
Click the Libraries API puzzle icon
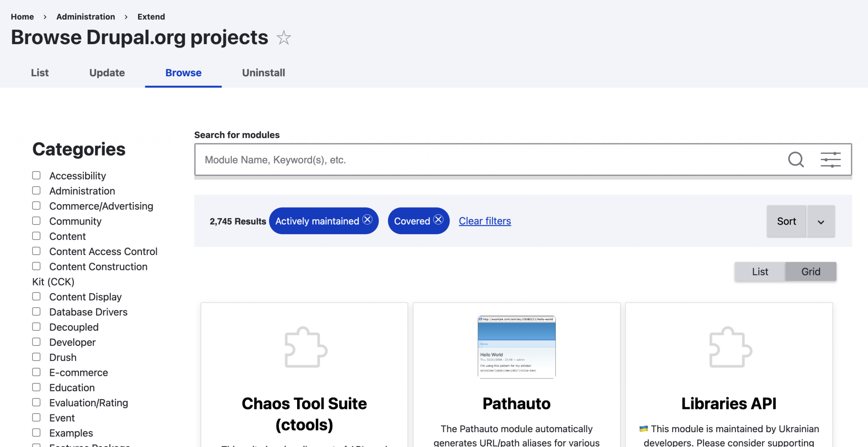[x=728, y=347]
